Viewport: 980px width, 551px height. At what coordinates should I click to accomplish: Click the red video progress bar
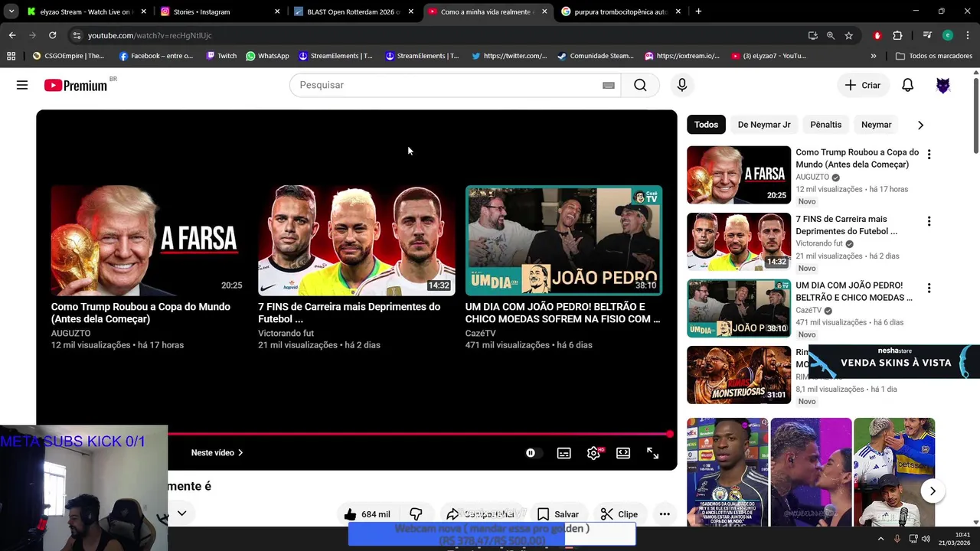tap(417, 434)
